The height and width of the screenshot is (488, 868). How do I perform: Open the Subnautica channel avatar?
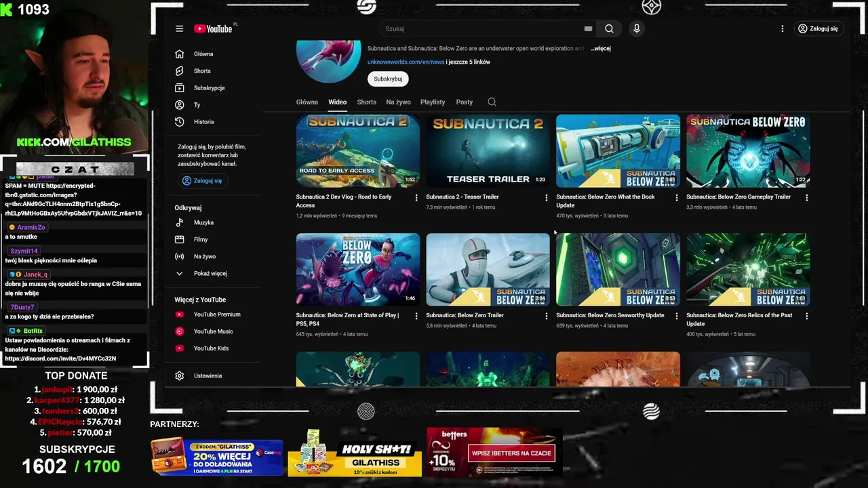click(x=328, y=62)
